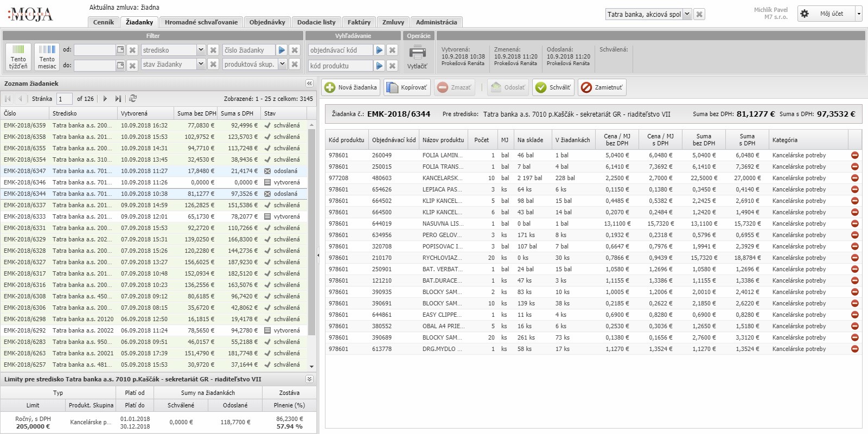Print using the Vytlačiť printer icon
This screenshot has width=868, height=434.
[x=417, y=53]
